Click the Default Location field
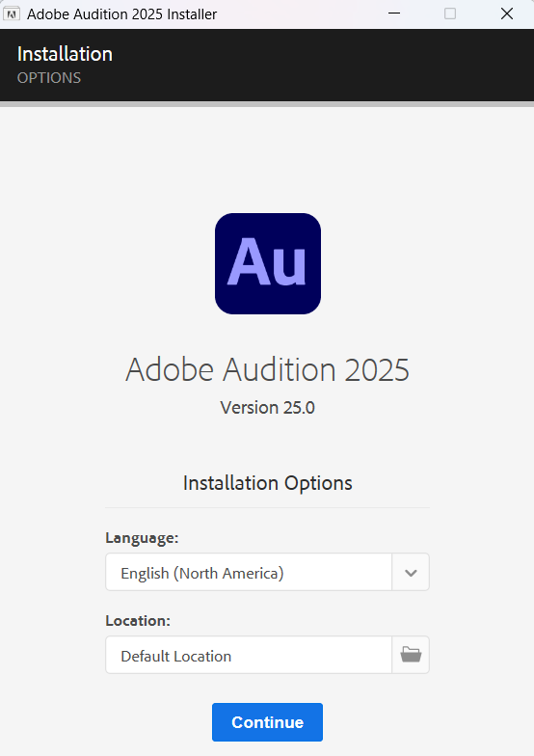The height and width of the screenshot is (756, 534). coord(249,655)
